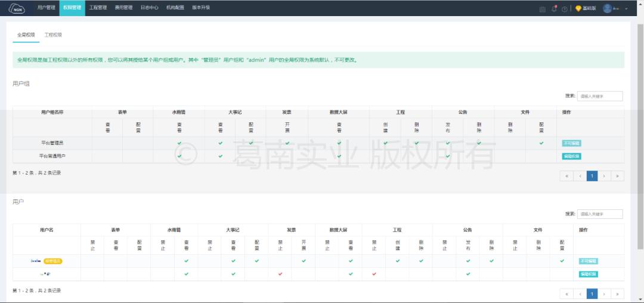Image resolution: width=644 pixels, height=303 pixels.
Task: Click the help question mark icon
Action: point(564,8)
